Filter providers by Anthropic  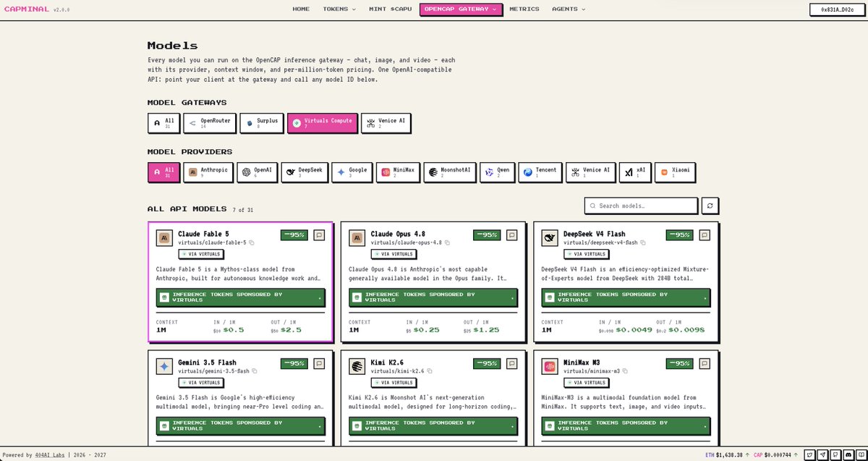(x=208, y=172)
